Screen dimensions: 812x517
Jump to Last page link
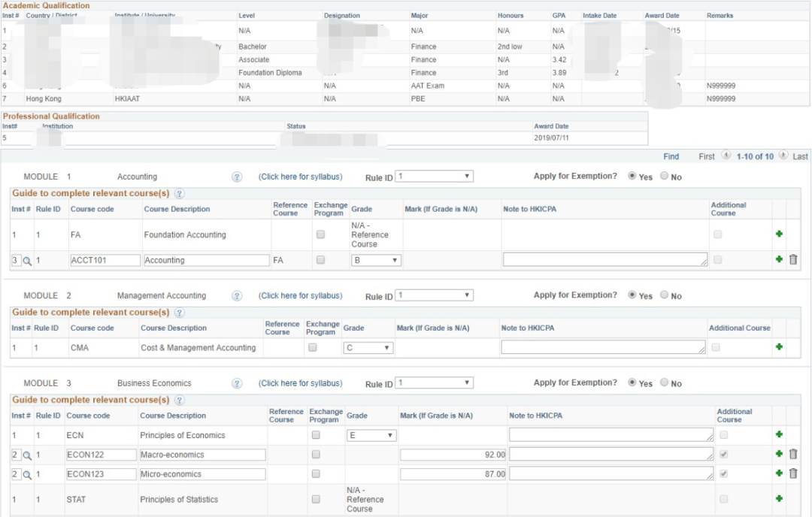[x=800, y=156]
